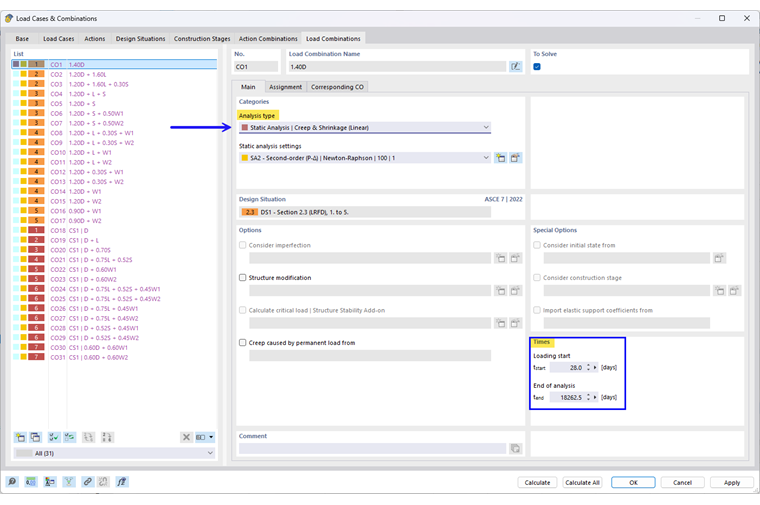
Task: Open the Analysis type dropdown
Action: [365, 127]
